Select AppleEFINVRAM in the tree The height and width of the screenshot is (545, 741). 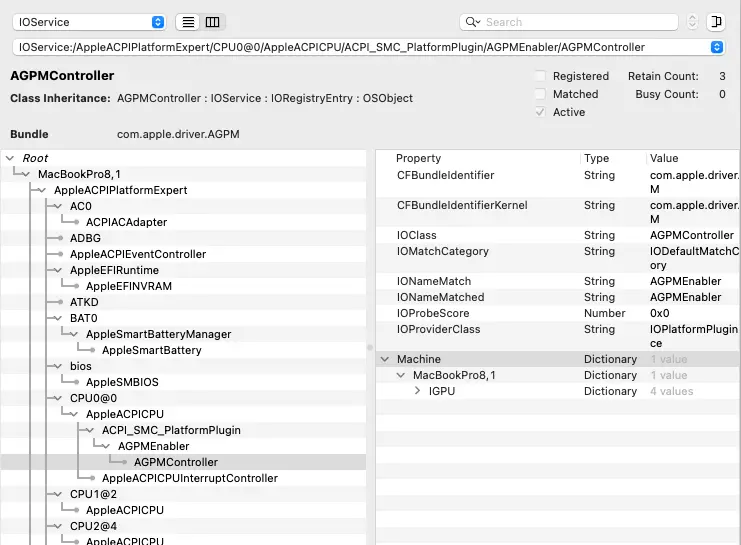tap(129, 286)
